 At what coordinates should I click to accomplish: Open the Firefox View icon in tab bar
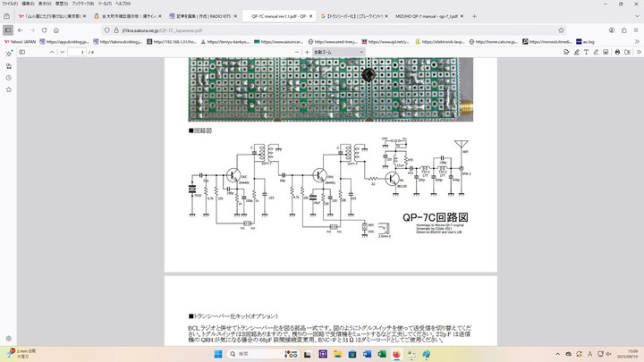coord(6,16)
